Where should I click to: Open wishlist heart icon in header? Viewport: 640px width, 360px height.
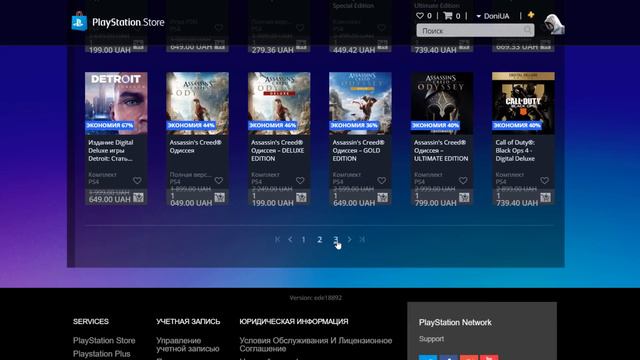[x=420, y=16]
